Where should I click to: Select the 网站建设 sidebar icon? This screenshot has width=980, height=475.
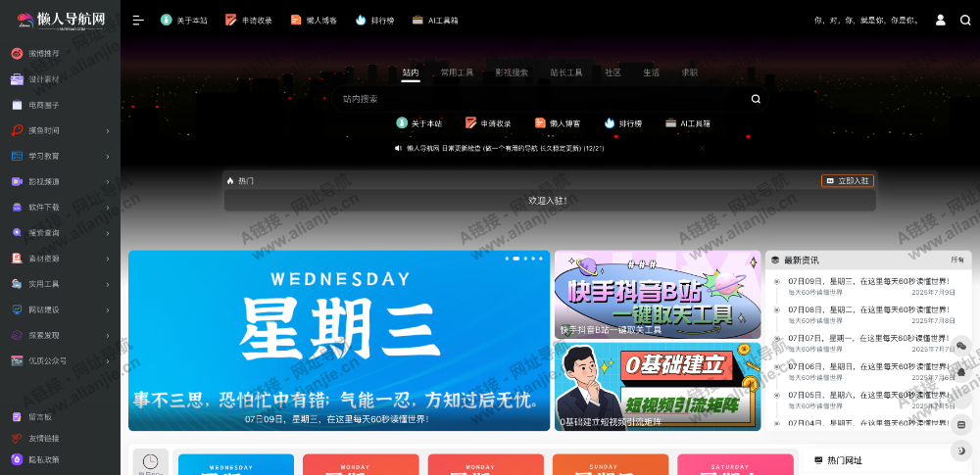(x=17, y=309)
